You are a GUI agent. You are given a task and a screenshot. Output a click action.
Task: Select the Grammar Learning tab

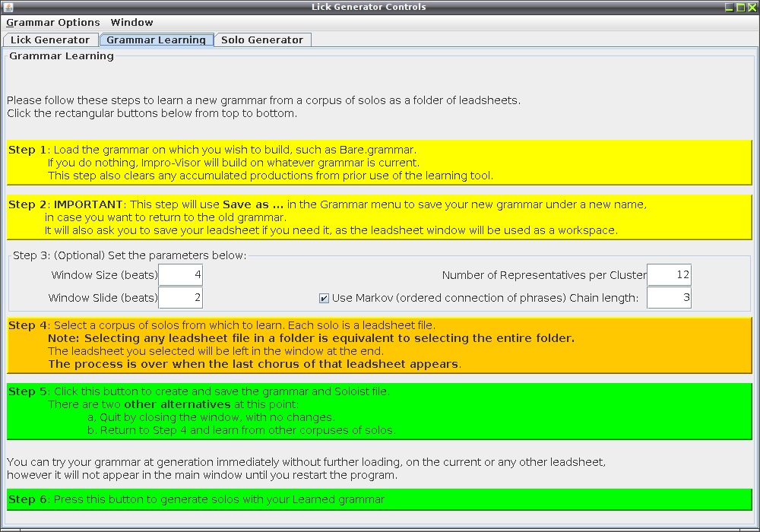tap(156, 40)
